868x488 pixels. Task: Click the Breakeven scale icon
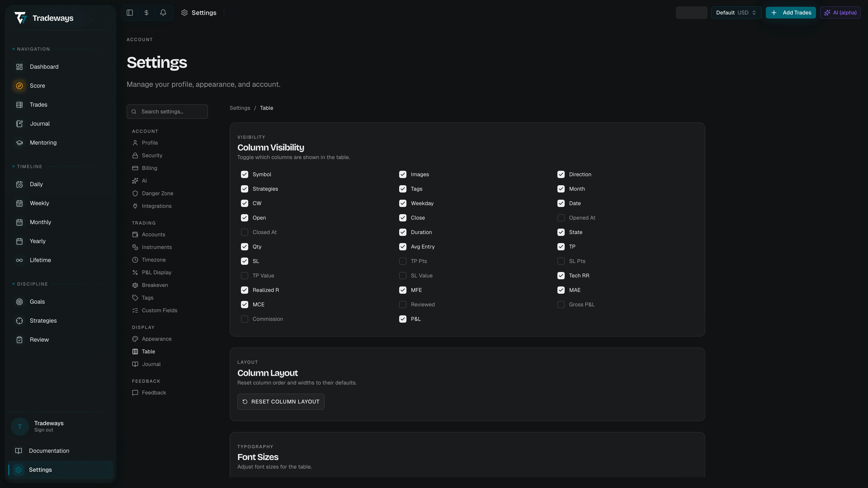pos(135,285)
